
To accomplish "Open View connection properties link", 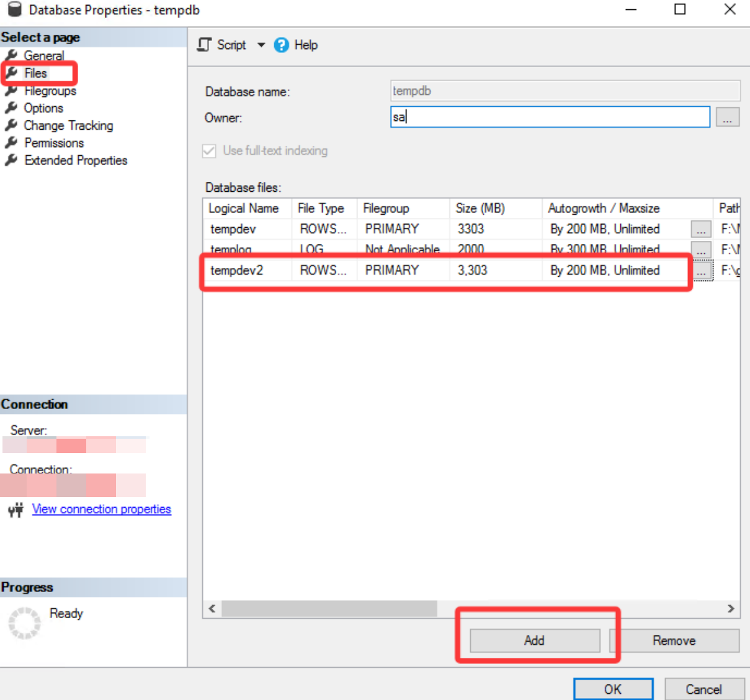I will point(101,509).
